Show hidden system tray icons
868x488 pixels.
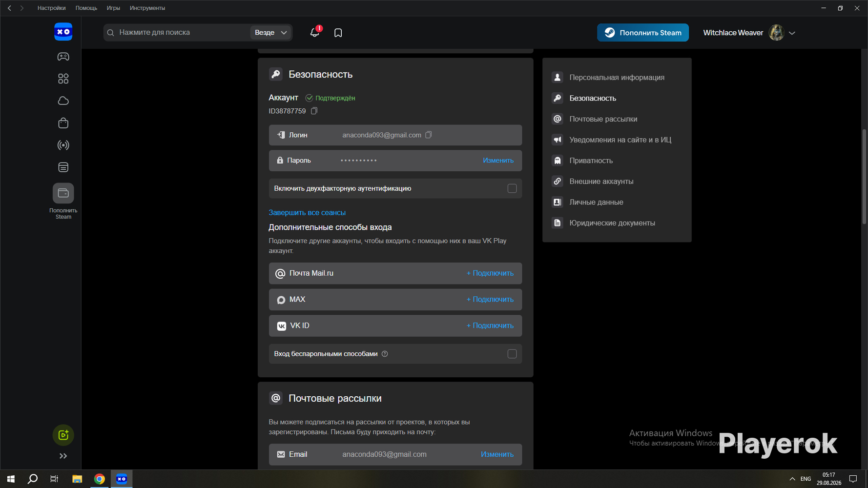click(x=792, y=479)
